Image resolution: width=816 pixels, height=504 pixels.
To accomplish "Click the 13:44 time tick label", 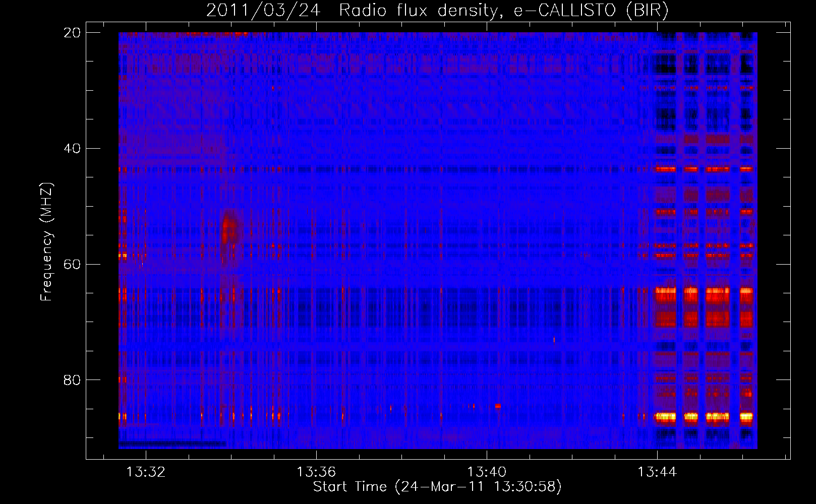I will pyautogui.click(x=657, y=472).
